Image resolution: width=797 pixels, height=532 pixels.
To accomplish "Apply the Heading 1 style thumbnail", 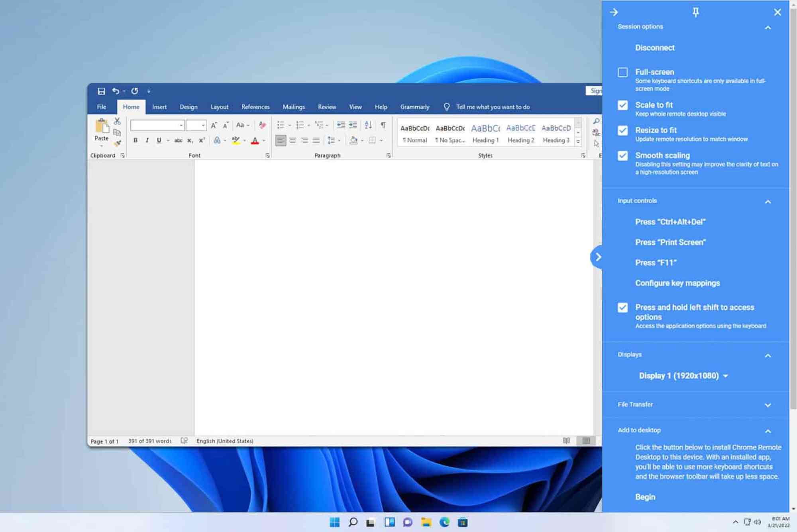I will [485, 133].
